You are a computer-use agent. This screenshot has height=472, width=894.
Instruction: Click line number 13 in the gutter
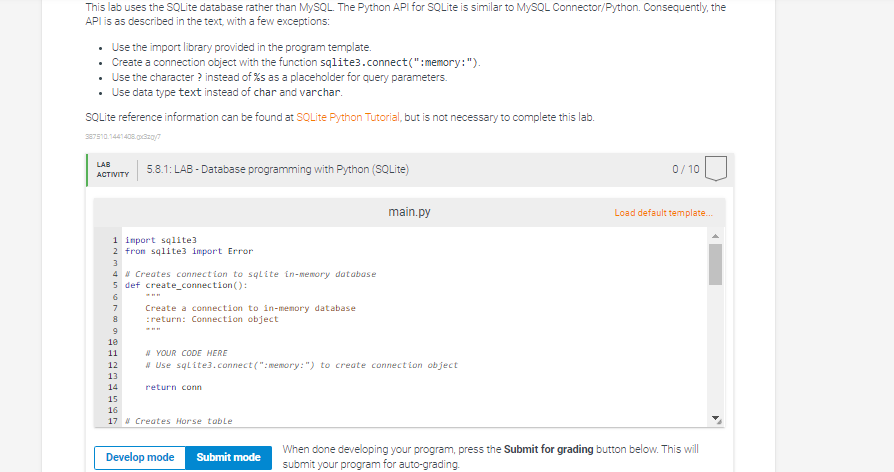112,376
